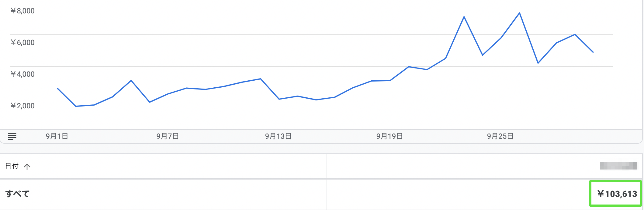Click the line's starting point above 9月1日
This screenshot has width=644, height=210.
click(57, 88)
